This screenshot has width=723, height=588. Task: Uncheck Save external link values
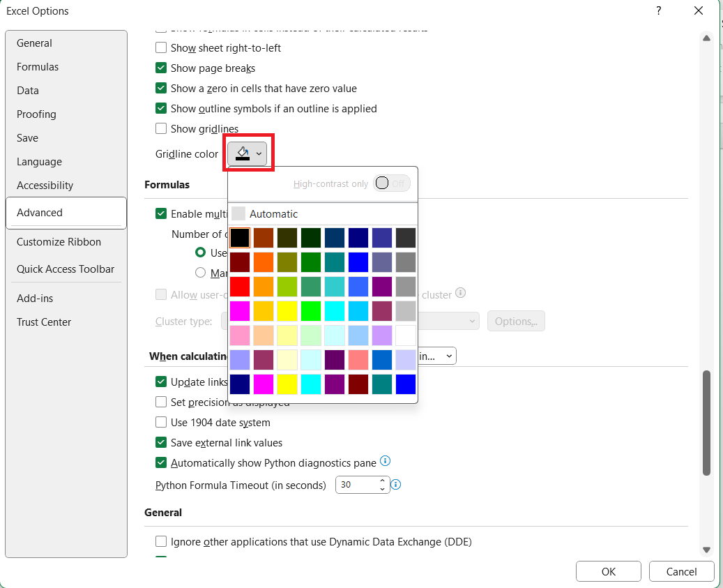click(161, 443)
